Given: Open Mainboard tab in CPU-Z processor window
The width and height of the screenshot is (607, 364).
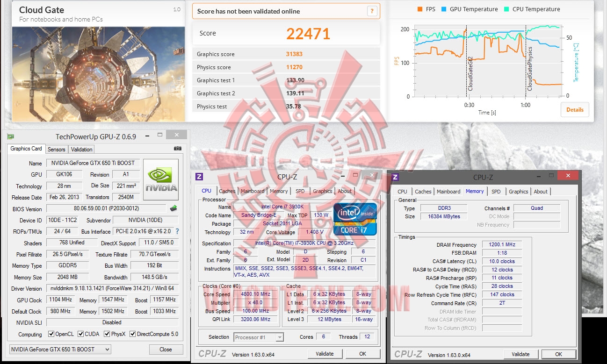Looking at the screenshot, I should click(x=253, y=191).
